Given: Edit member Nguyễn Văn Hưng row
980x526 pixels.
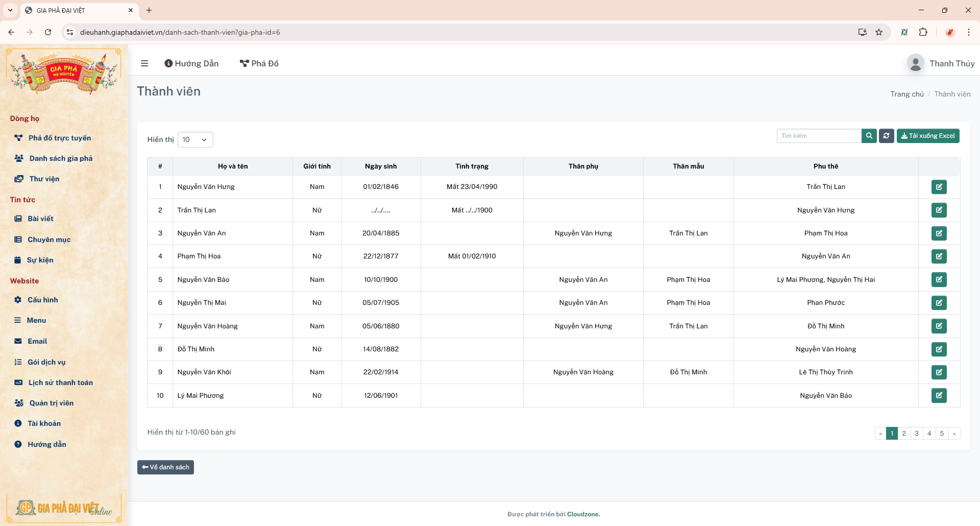Looking at the screenshot, I should point(939,187).
